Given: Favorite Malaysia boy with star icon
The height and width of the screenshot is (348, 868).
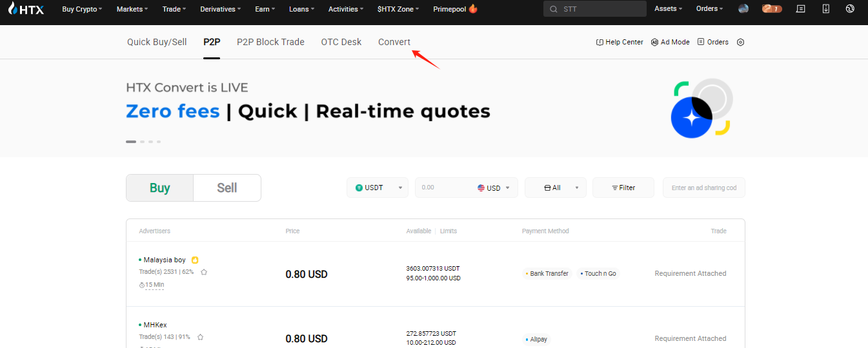Looking at the screenshot, I should click(x=204, y=272).
